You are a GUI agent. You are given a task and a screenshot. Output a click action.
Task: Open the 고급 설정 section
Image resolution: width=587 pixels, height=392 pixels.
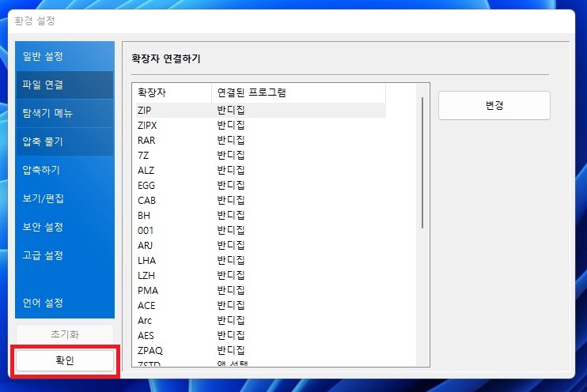coord(65,255)
